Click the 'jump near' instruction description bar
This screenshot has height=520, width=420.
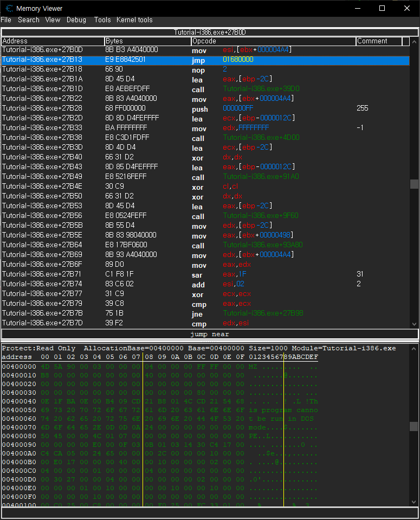tap(210, 334)
